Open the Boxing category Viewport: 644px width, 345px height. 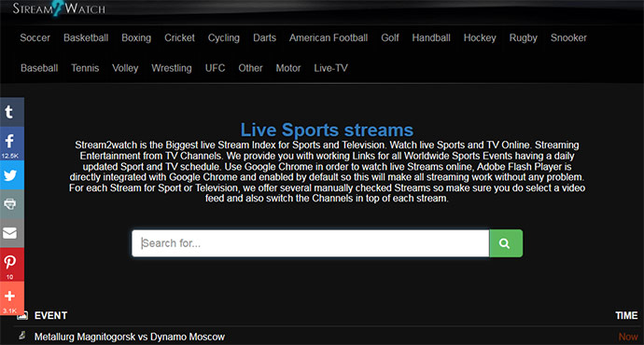point(136,37)
